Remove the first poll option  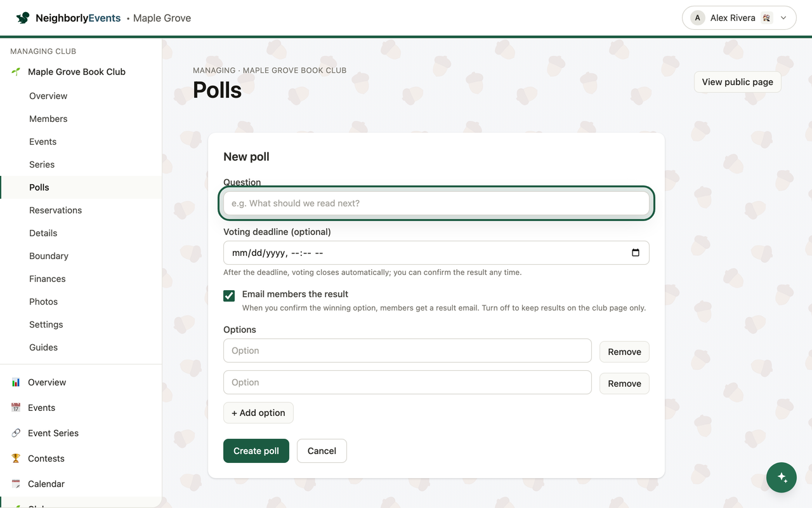pos(624,352)
